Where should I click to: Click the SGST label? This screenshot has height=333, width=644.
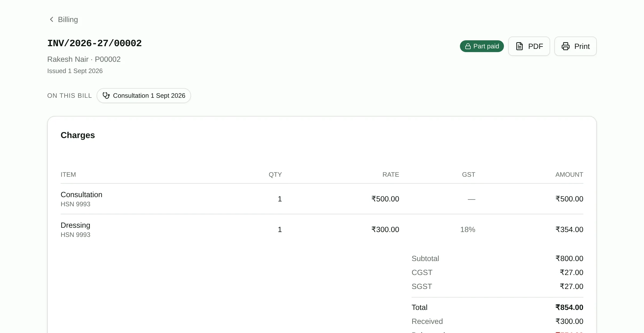[x=422, y=287]
